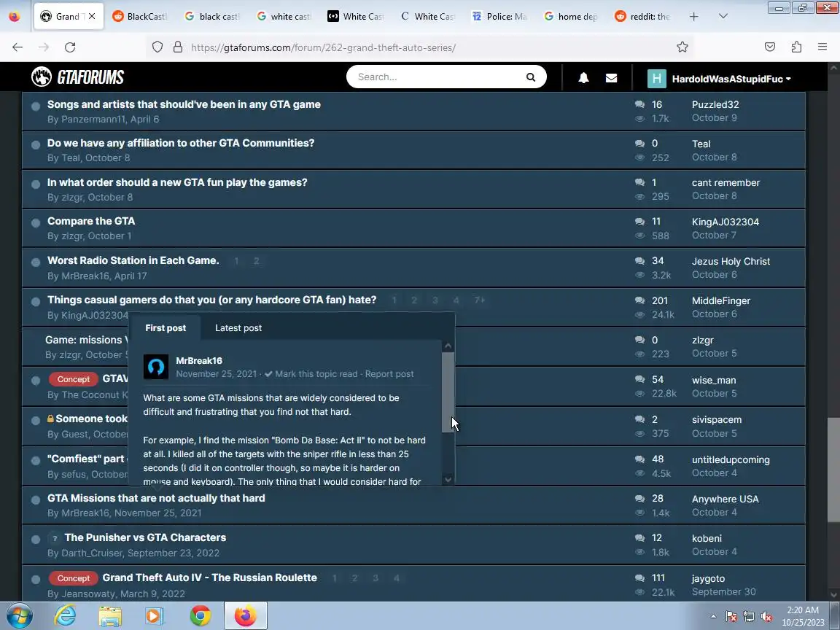
Task: Click the muted volume tray icon
Action: point(766,617)
